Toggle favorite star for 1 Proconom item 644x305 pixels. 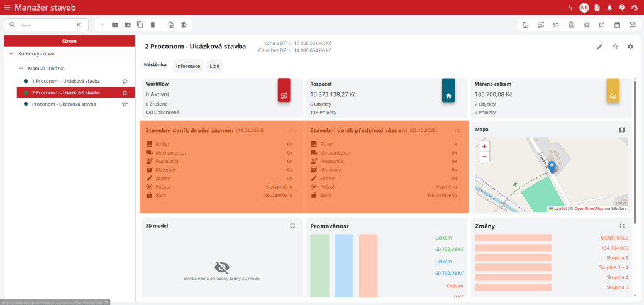pyautogui.click(x=125, y=81)
